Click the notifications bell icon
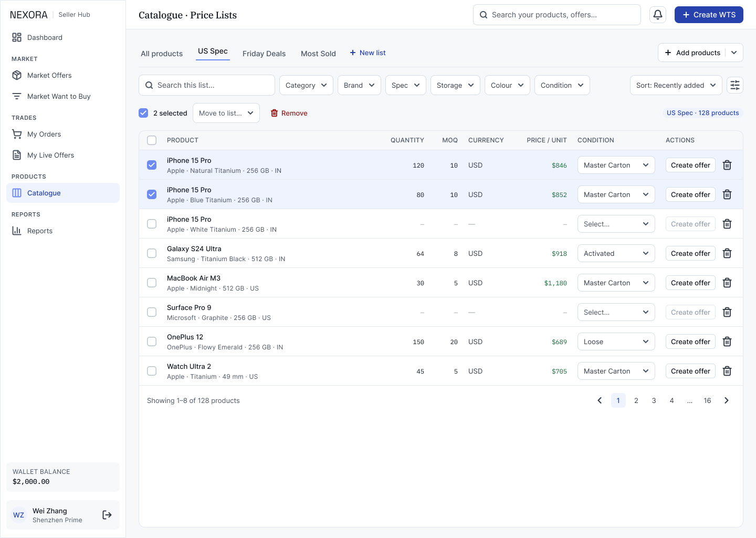The width and height of the screenshot is (756, 538). click(x=657, y=15)
